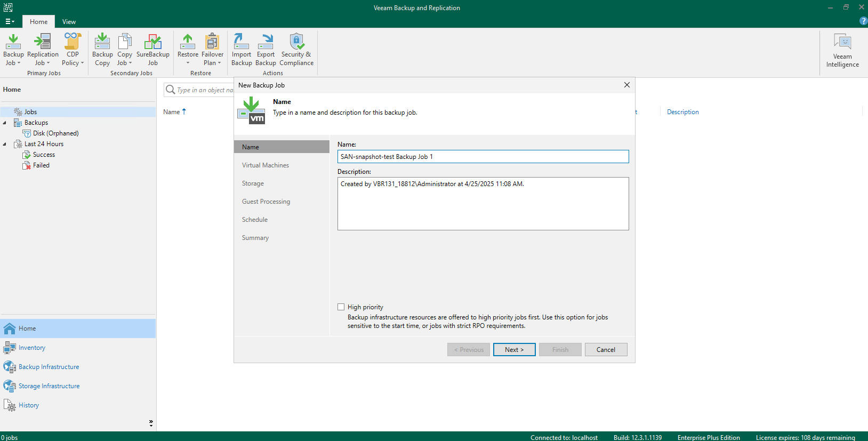Switch to the View ribbon tab
This screenshot has width=868, height=441.
69,22
